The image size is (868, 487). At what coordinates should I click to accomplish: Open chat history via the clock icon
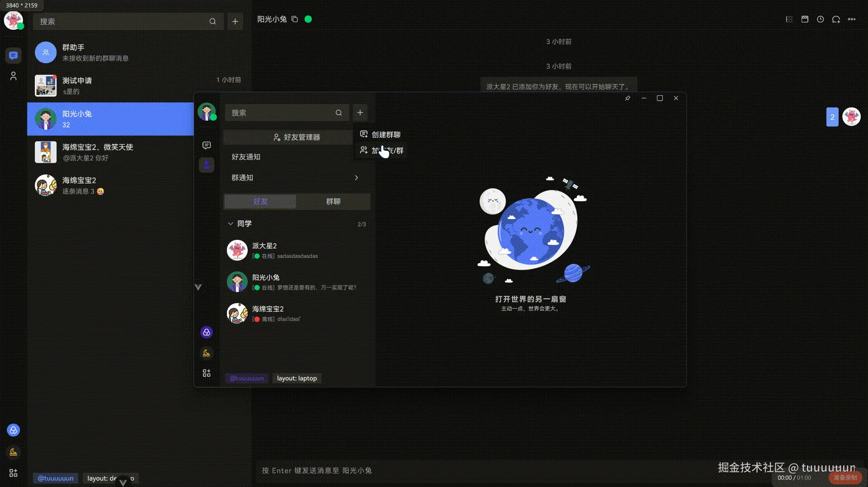tap(821, 19)
